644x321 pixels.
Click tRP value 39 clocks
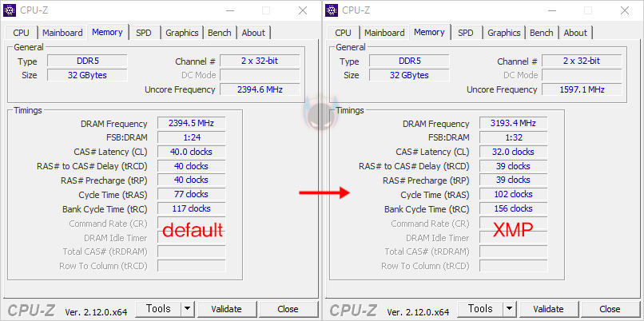pyautogui.click(x=514, y=180)
